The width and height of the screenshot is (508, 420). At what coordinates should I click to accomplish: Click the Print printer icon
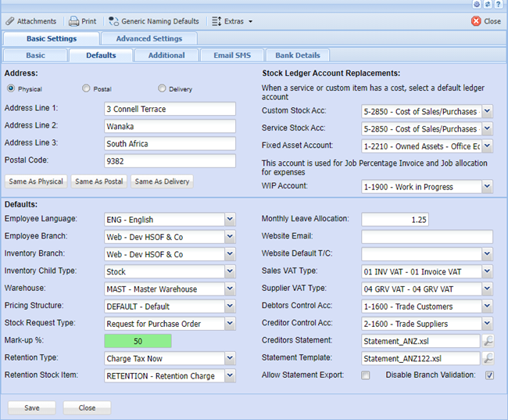(73, 21)
